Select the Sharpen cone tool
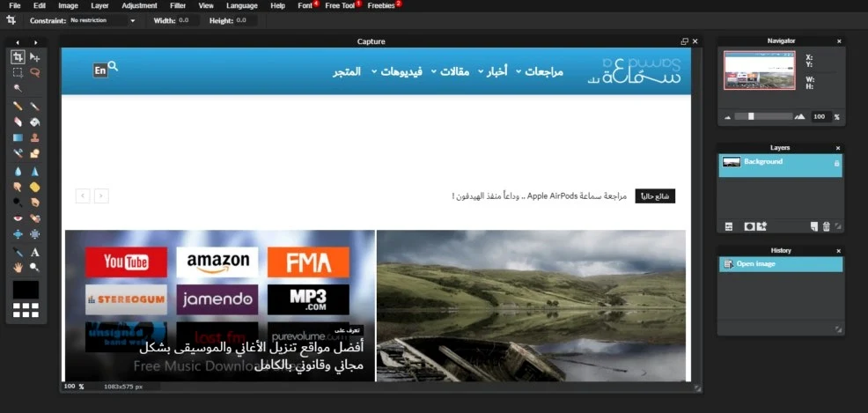Image resolution: width=868 pixels, height=413 pixels. click(x=35, y=172)
